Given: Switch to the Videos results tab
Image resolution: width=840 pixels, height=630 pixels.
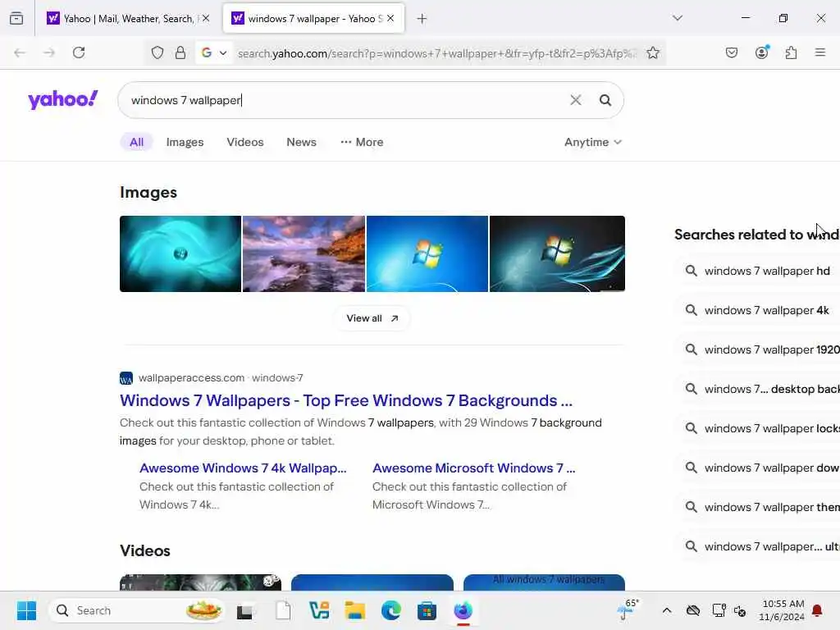Looking at the screenshot, I should 244,142.
